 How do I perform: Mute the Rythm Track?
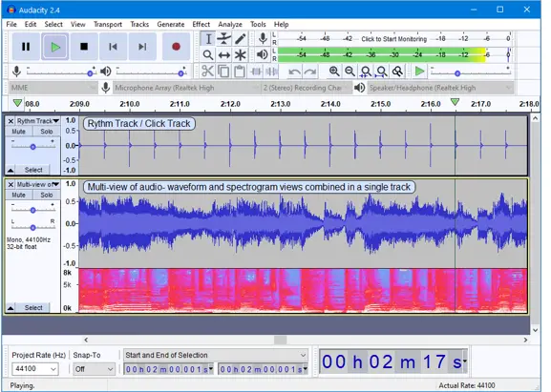19,132
